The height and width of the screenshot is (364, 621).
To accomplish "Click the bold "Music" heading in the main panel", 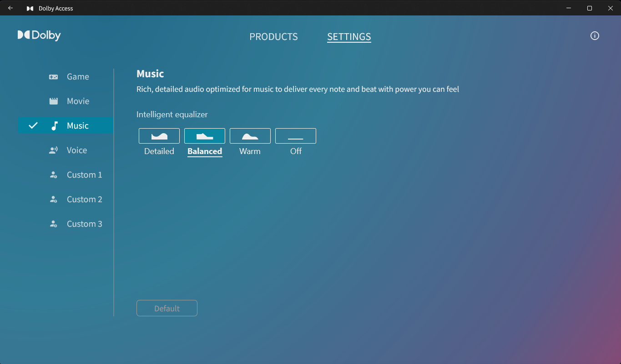I will pyautogui.click(x=150, y=74).
